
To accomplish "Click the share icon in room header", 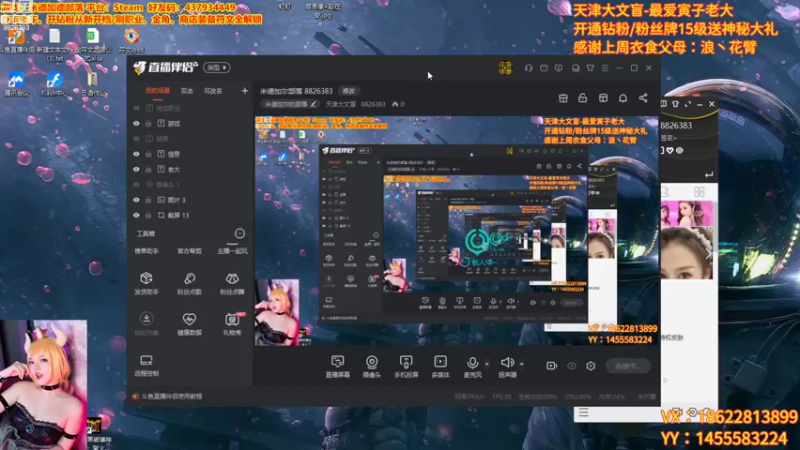I will point(643,98).
